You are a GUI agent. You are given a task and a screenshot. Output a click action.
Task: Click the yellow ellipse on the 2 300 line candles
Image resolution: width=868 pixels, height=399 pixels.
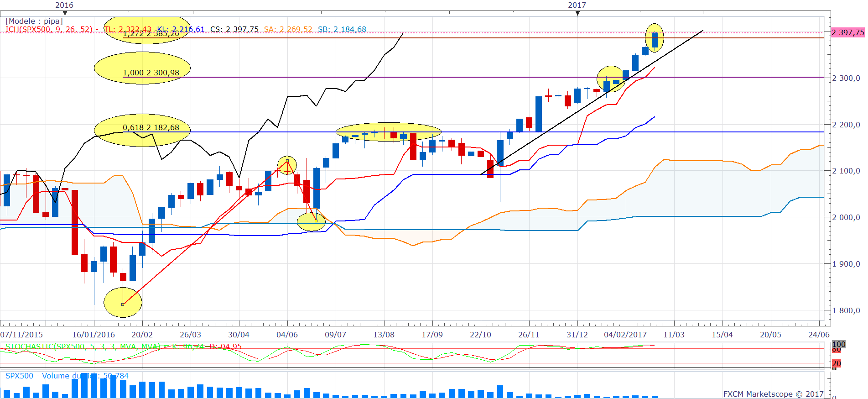[x=611, y=79]
